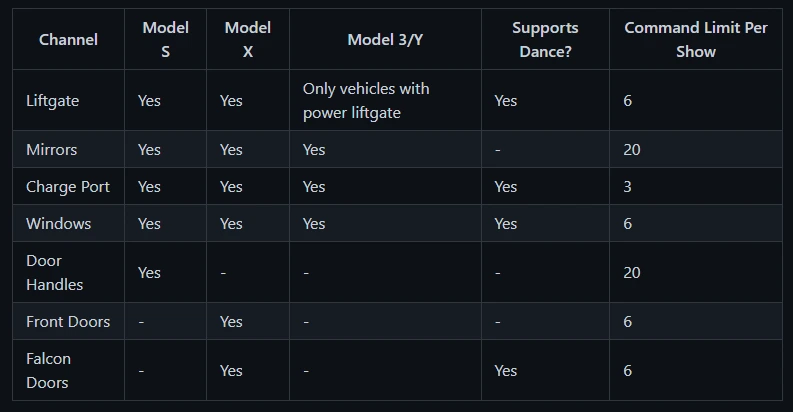This screenshot has width=793, height=412.
Task: Select the Door Handles channel cell
Action: tap(68, 272)
